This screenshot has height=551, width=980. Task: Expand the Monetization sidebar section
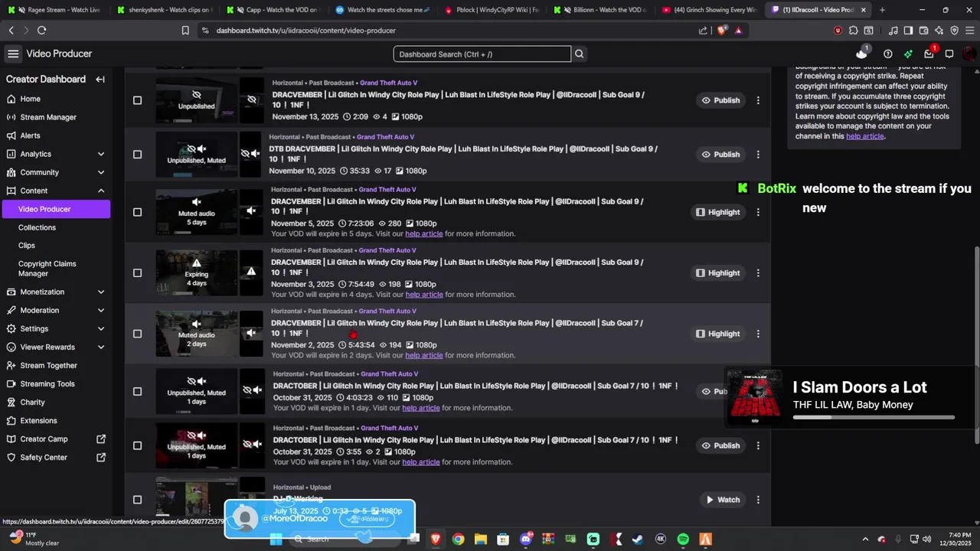(101, 292)
